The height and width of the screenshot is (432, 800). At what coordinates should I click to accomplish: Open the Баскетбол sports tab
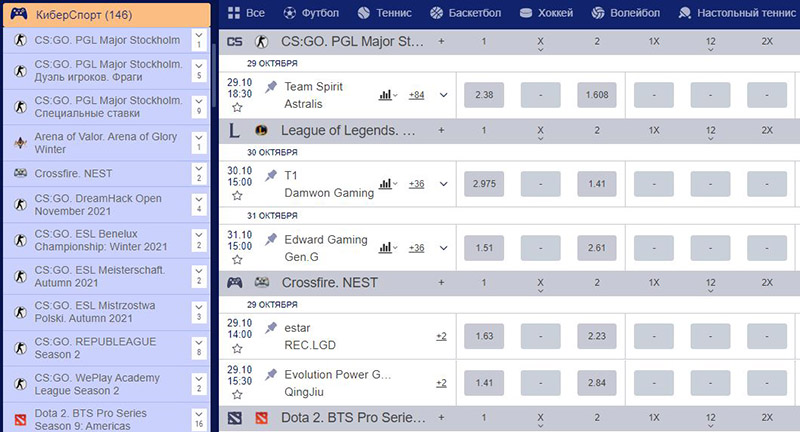465,13
